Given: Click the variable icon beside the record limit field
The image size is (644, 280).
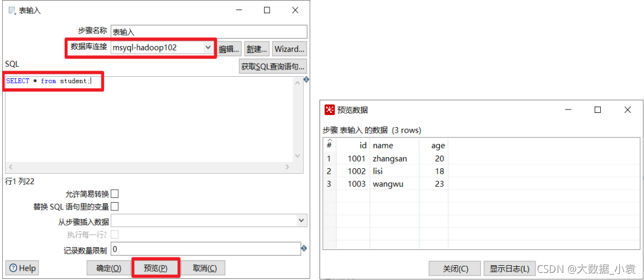Looking at the screenshot, I should pyautogui.click(x=304, y=248).
